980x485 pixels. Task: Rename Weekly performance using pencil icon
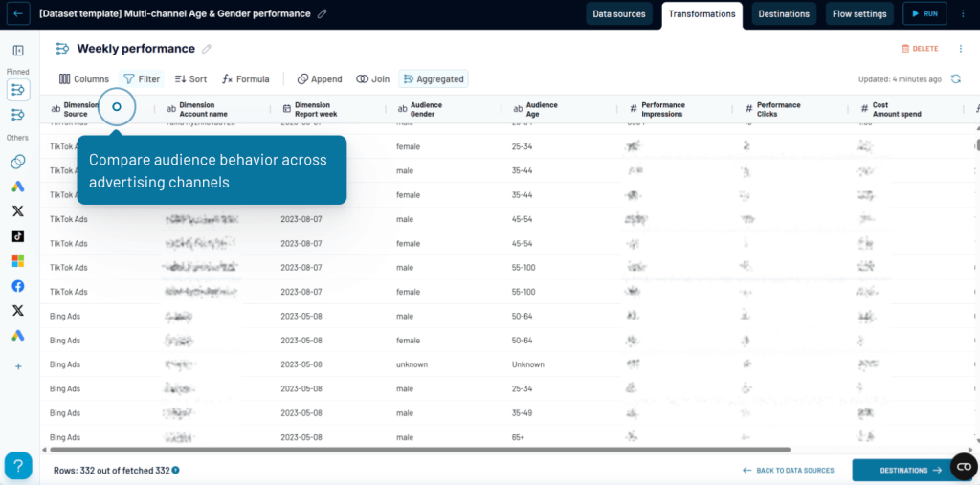(207, 49)
